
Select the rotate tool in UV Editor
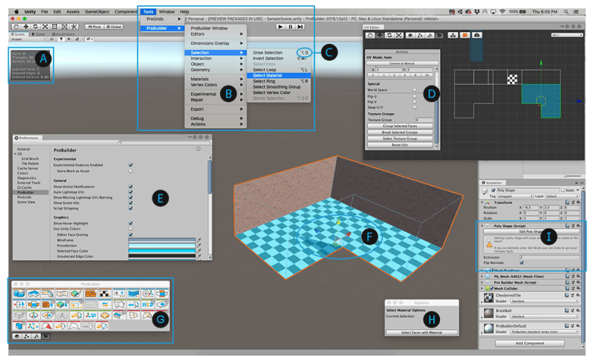(390, 35)
